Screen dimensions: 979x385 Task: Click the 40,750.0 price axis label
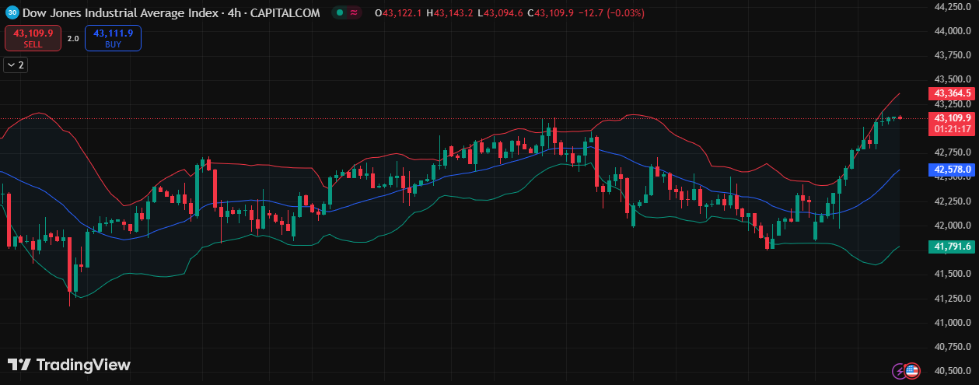click(953, 347)
